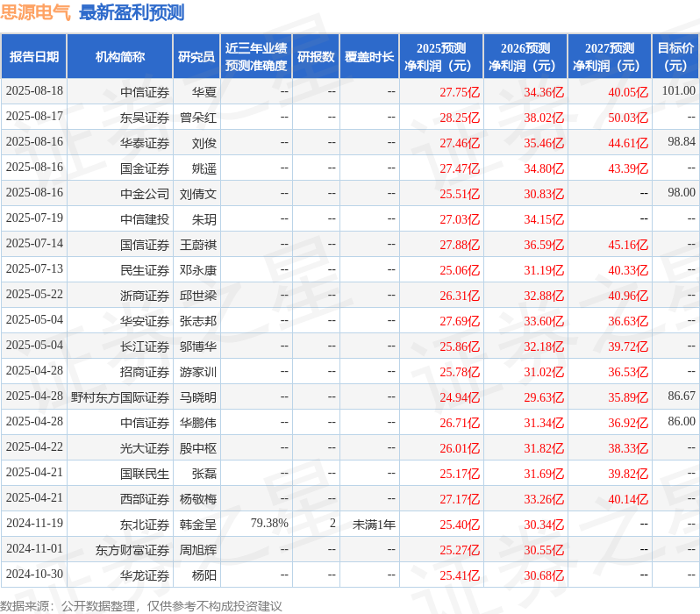The height and width of the screenshot is (614, 700).
Task: Click the date 2025-08-18
Action: coord(34,91)
